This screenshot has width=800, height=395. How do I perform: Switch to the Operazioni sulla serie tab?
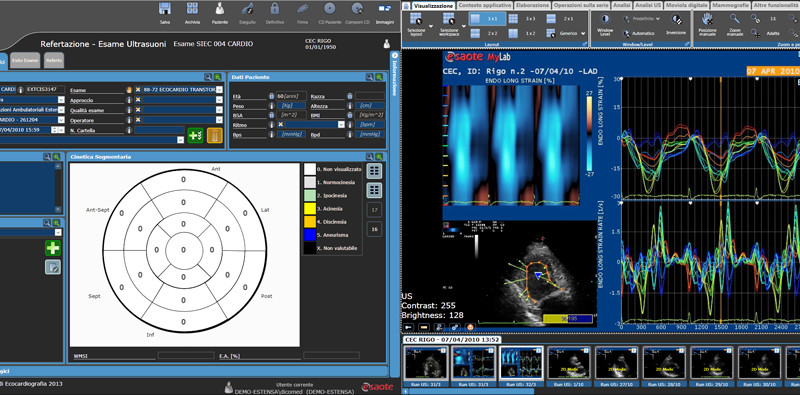coord(581,5)
